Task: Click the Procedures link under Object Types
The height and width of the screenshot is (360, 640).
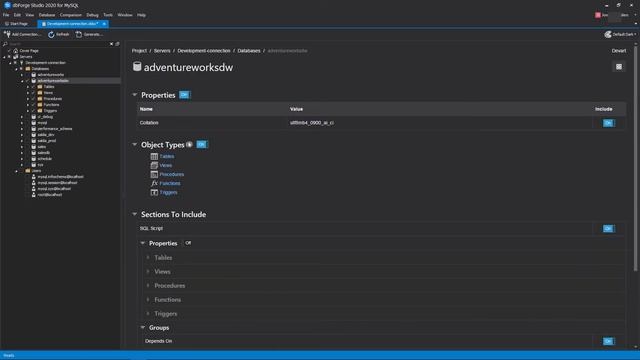Action: pyautogui.click(x=172, y=174)
